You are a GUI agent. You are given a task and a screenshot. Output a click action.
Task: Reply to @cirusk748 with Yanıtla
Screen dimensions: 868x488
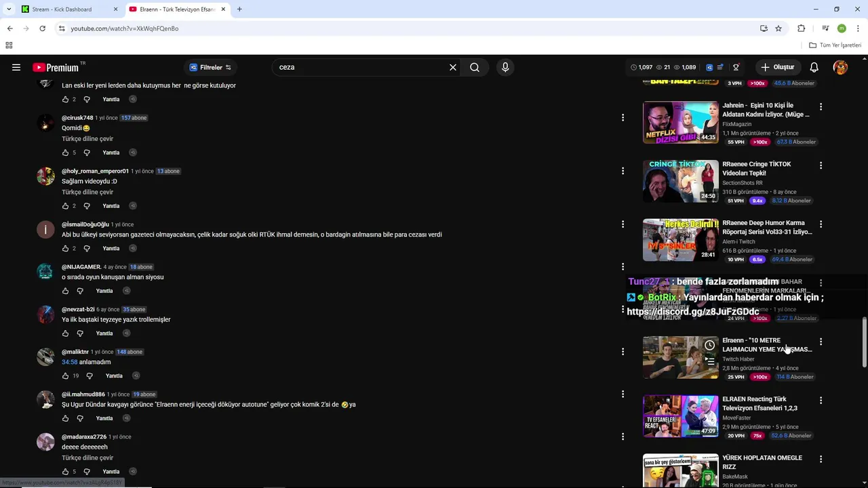(111, 152)
